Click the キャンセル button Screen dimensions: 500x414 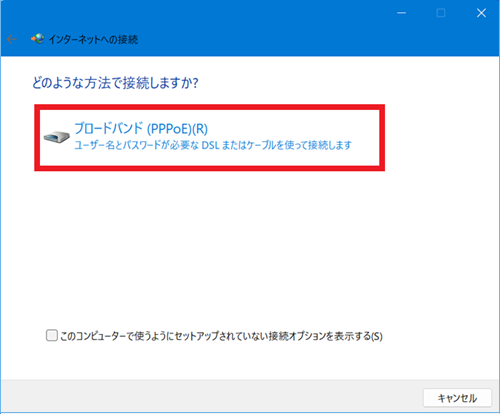pos(457,398)
